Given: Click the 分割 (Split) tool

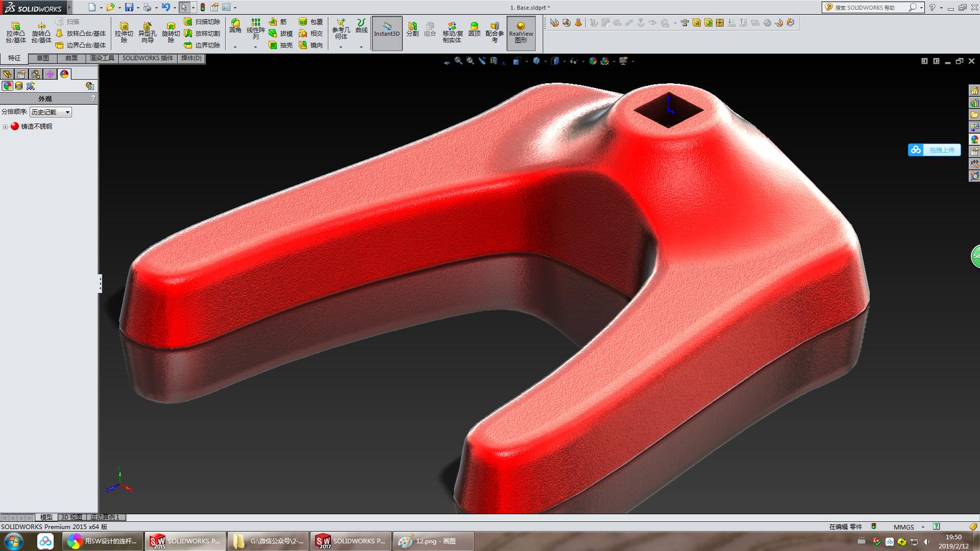Looking at the screenshot, I should tap(413, 31).
